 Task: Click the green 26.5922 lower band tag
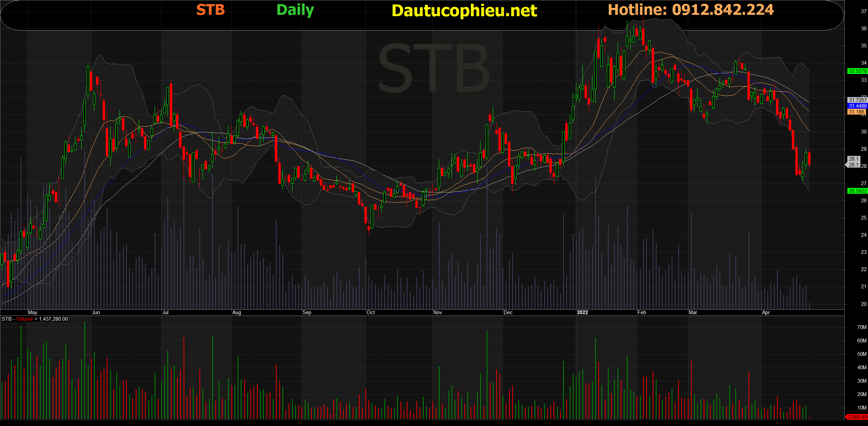coord(857,191)
